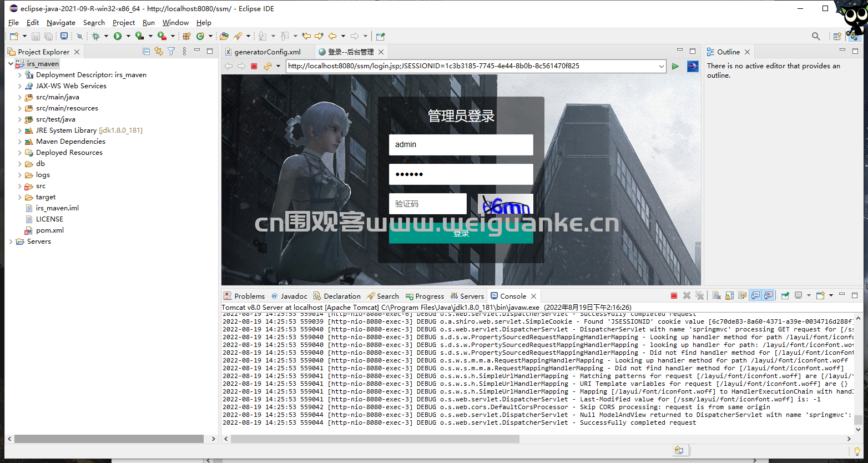Click the Pin Console icon
This screenshot has width=868, height=463.
785,295
